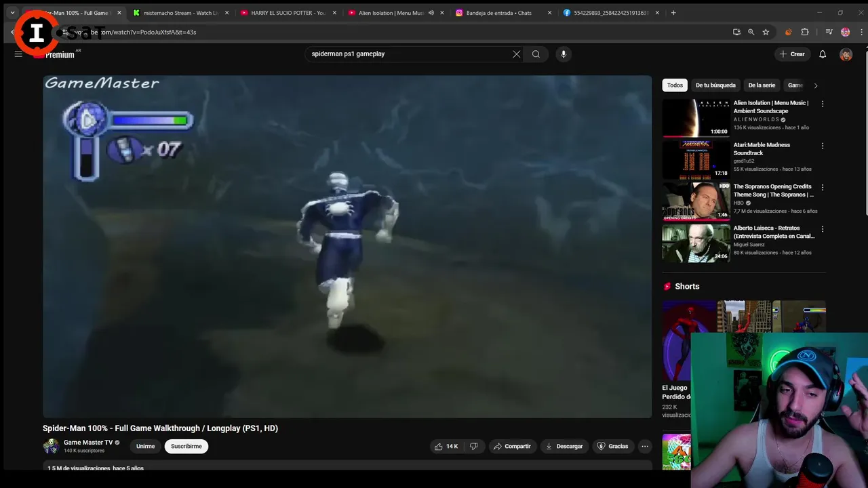This screenshot has width=868, height=488.
Task: Open the Brave-style orange extension icon
Action: point(788,32)
